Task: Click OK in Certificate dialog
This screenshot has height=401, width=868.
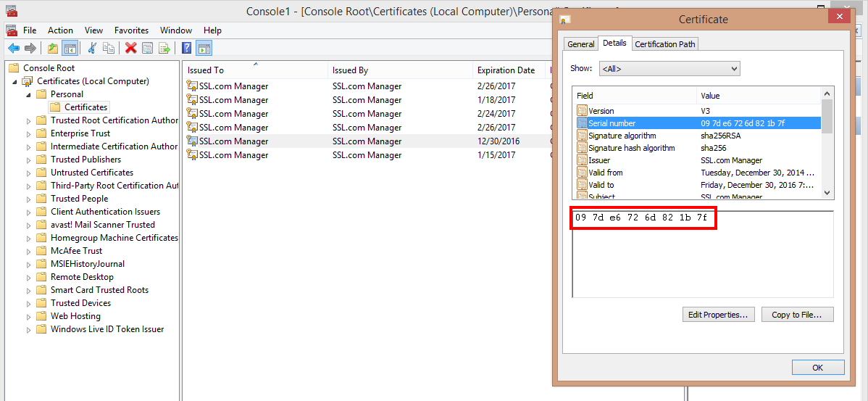Action: point(817,367)
